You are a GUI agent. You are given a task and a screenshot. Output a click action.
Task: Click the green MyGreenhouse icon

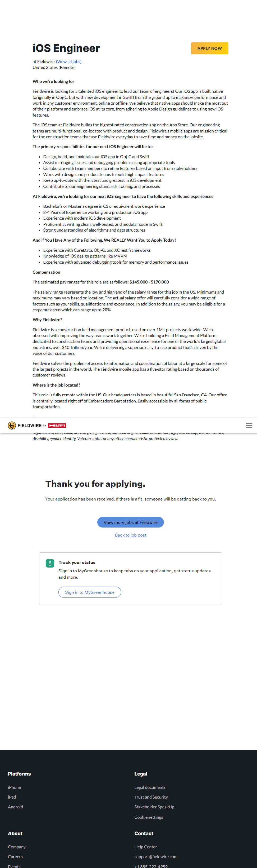coord(50,563)
